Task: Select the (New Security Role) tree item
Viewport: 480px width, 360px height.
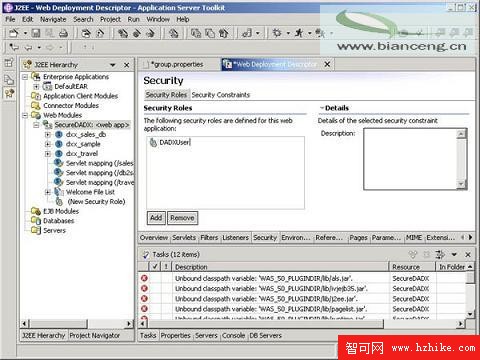Action: click(x=96, y=202)
